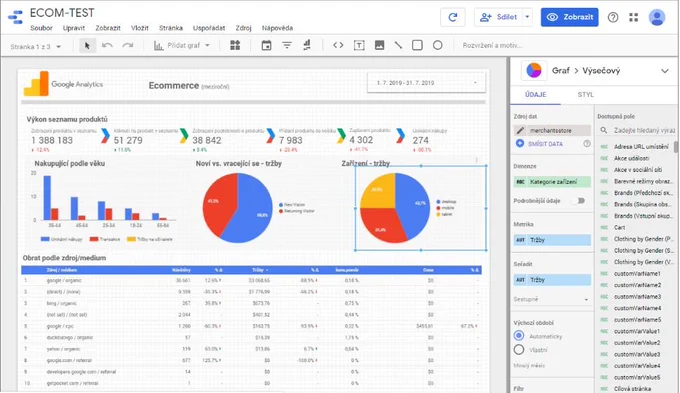Image resolution: width=680 pixels, height=393 pixels.
Task: Select the arrow selection tool
Action: [x=87, y=46]
